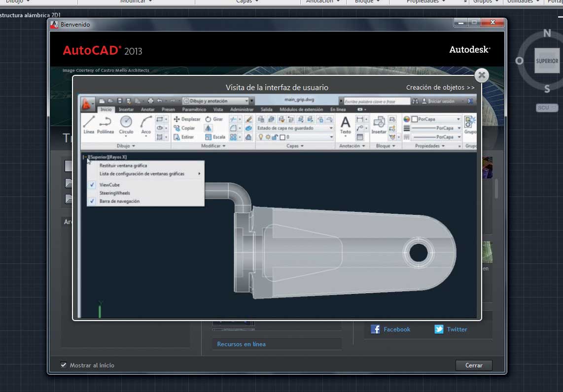Image resolution: width=563 pixels, height=392 pixels.
Task: Switch to the Paramétrico ribbon tab
Action: click(194, 109)
